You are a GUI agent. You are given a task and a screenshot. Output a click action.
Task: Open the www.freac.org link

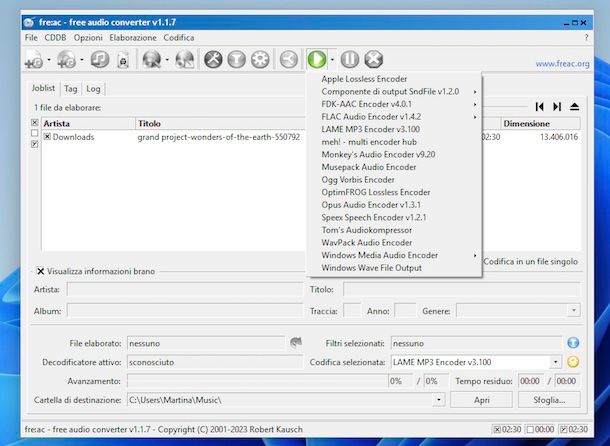[x=562, y=63]
